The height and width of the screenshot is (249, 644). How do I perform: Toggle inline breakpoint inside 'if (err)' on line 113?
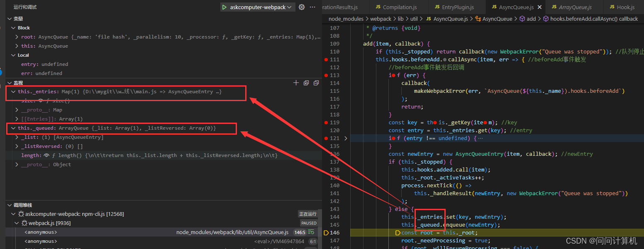(x=393, y=75)
